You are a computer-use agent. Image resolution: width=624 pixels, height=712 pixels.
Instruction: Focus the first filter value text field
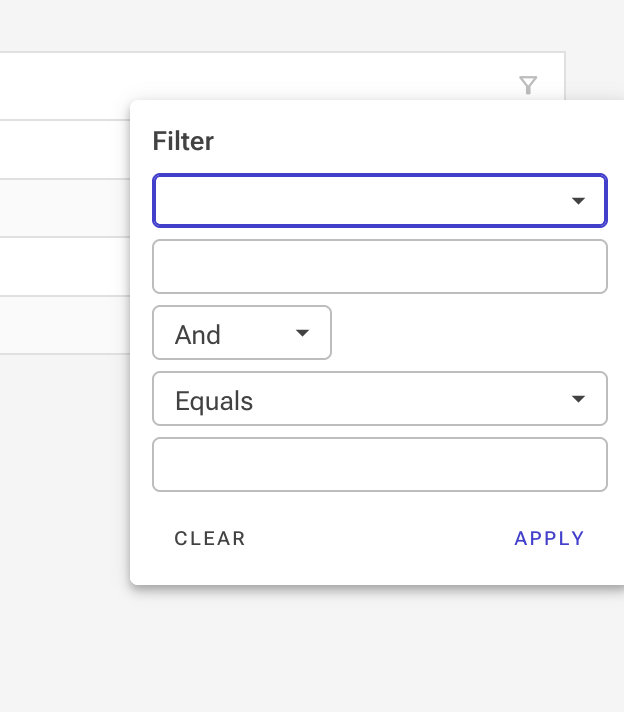pos(380,267)
